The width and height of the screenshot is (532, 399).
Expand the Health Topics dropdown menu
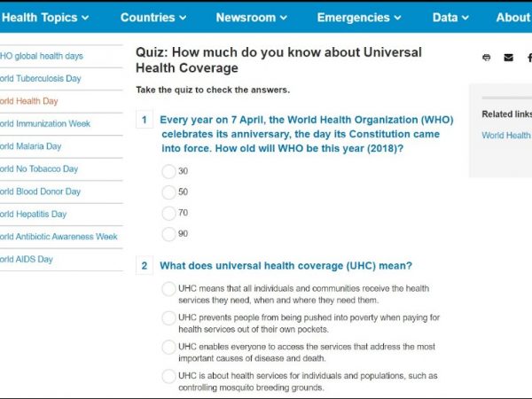click(x=46, y=17)
